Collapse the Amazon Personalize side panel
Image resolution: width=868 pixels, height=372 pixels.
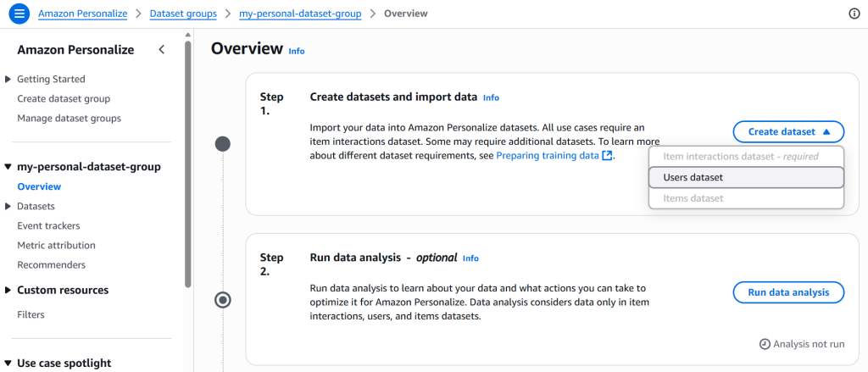pos(162,50)
